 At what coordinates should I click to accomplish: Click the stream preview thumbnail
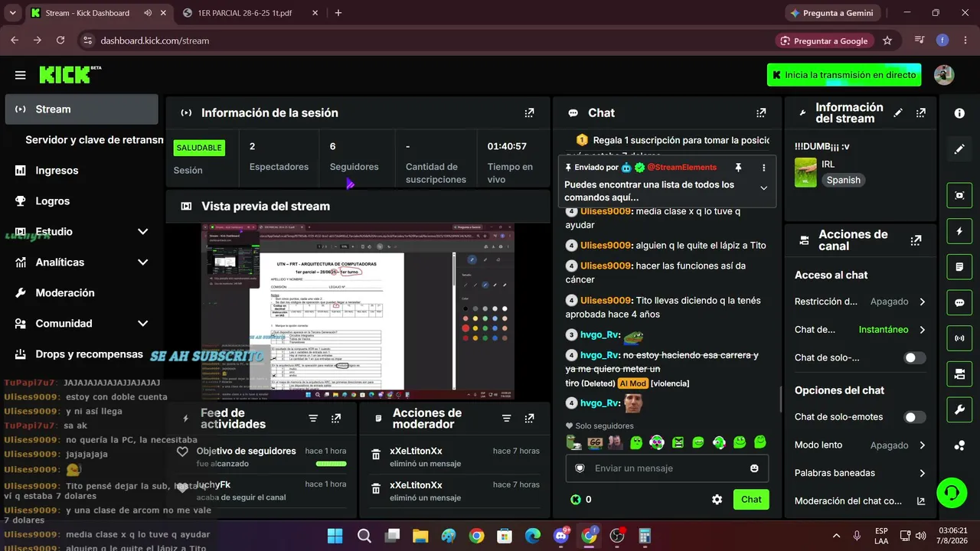click(358, 311)
